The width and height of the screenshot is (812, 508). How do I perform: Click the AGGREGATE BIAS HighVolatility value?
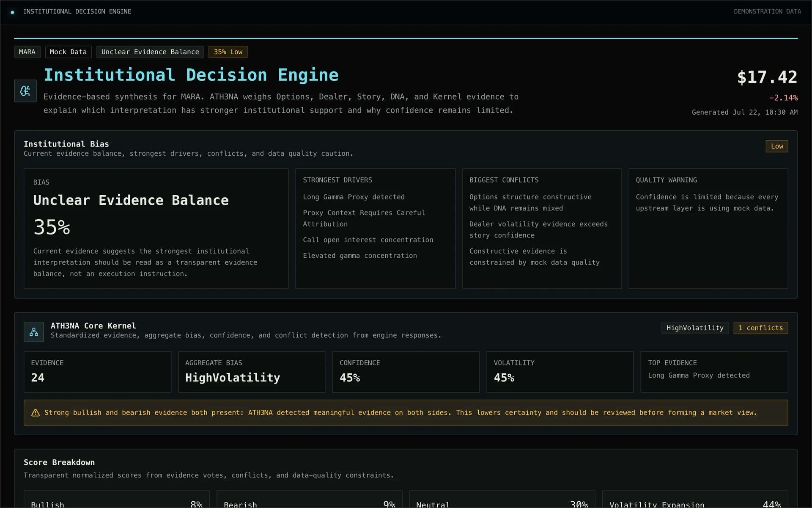(233, 378)
